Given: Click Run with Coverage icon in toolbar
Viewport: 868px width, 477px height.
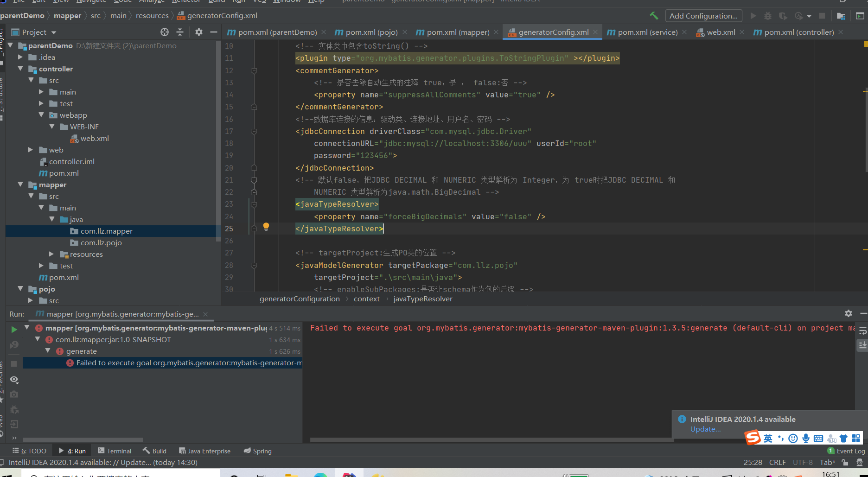Looking at the screenshot, I should 783,16.
